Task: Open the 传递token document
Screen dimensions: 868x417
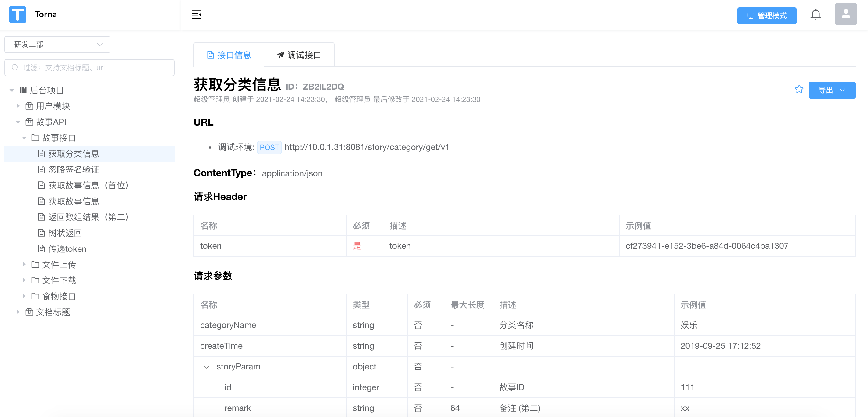Action: point(67,249)
